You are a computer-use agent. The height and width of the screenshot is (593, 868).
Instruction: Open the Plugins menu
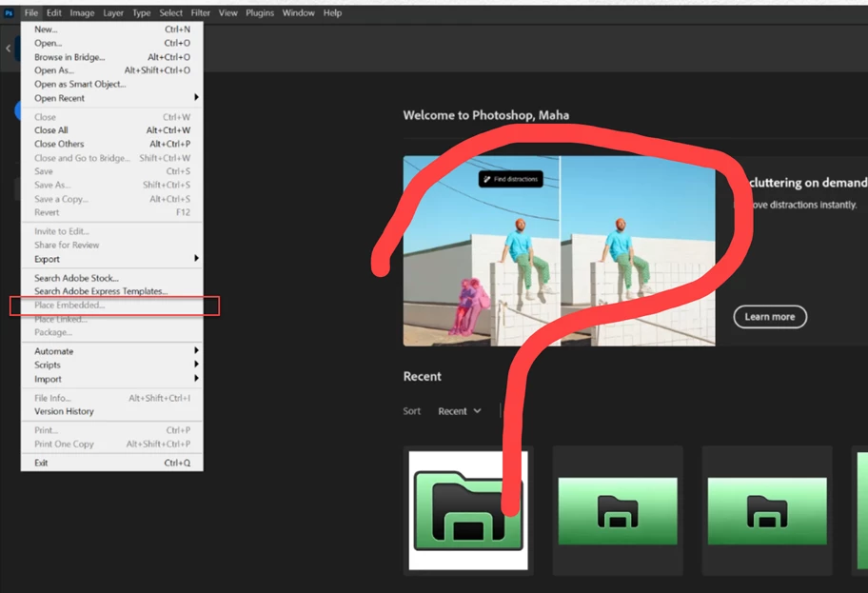(x=260, y=12)
